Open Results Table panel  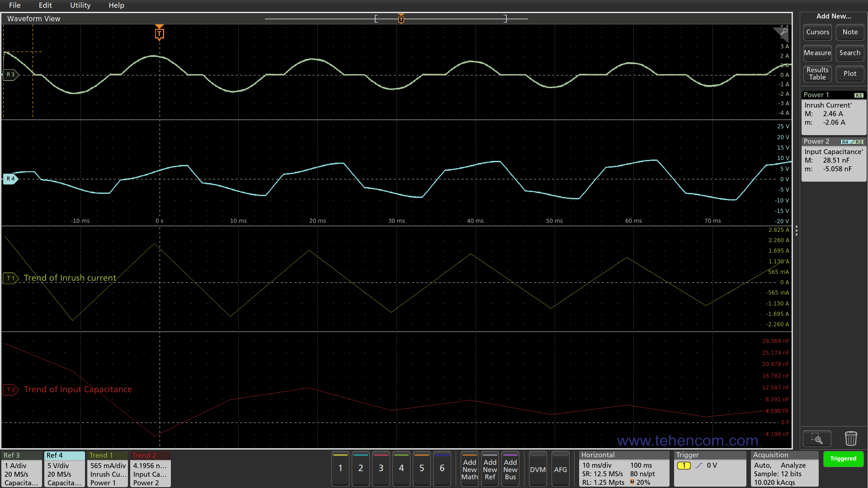(x=817, y=73)
